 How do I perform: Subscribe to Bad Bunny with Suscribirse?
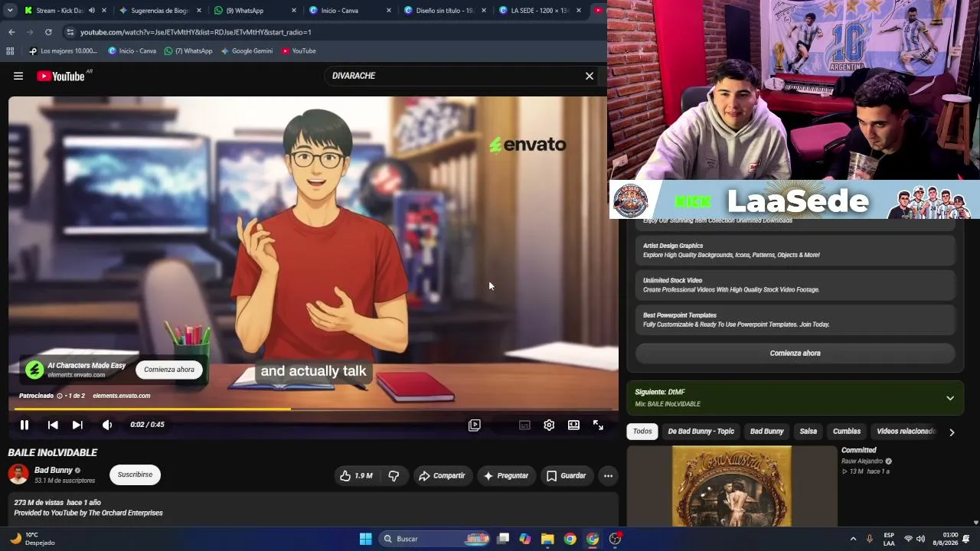tap(135, 474)
